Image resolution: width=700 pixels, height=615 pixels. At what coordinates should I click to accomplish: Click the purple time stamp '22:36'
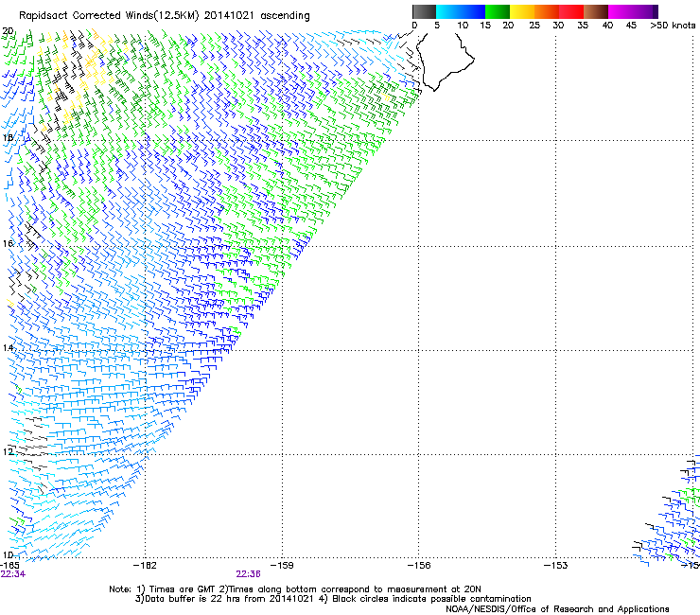click(x=248, y=574)
